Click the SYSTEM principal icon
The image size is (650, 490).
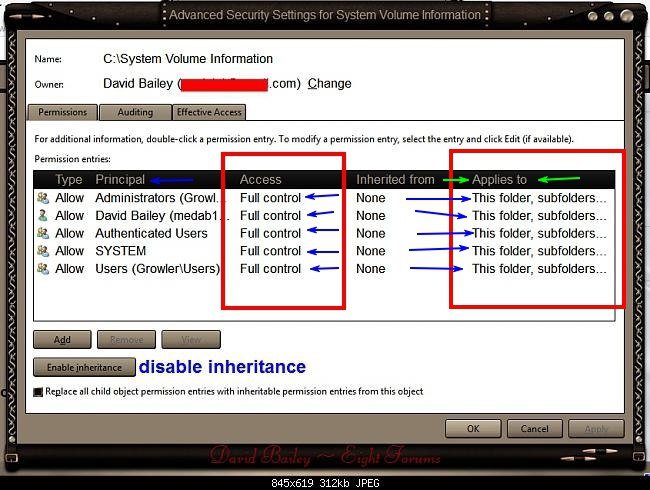tap(42, 251)
